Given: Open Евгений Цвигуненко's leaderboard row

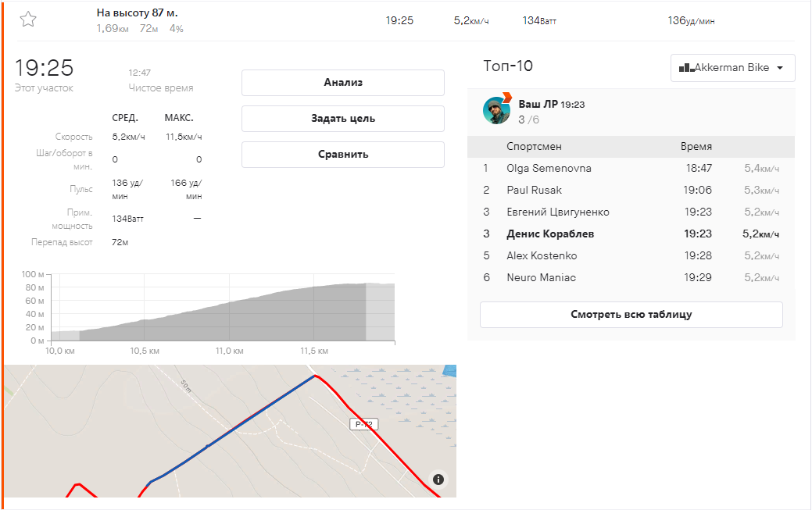Looking at the screenshot, I should click(557, 212).
